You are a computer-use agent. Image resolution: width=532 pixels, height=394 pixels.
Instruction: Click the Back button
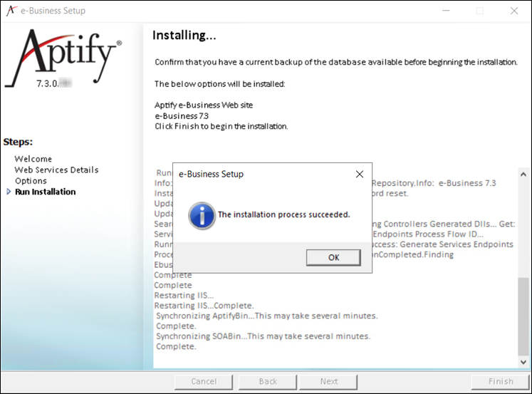[268, 381]
